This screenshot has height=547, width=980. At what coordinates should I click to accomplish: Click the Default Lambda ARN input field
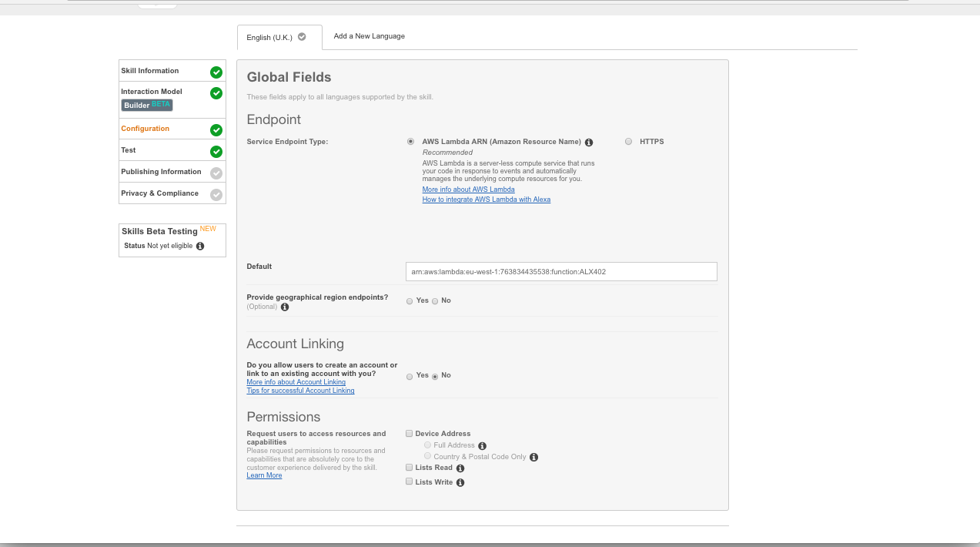(x=560, y=271)
